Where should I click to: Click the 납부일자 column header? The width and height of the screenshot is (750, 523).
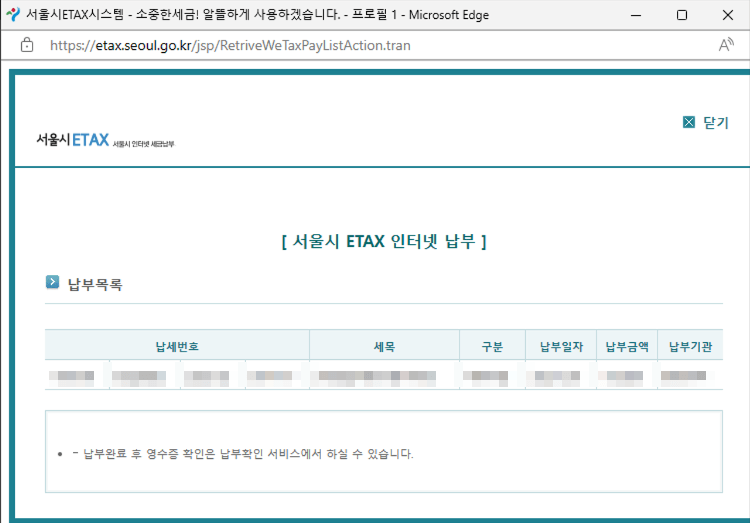click(561, 346)
